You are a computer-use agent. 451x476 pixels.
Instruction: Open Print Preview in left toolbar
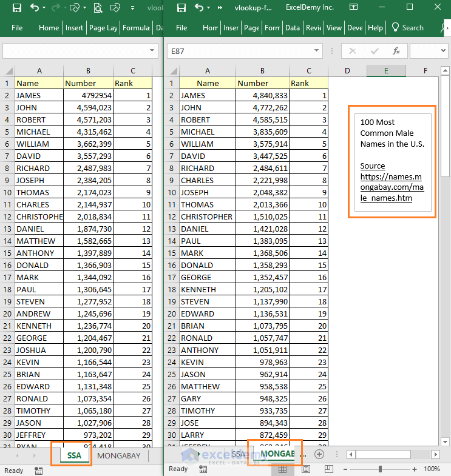(x=98, y=8)
